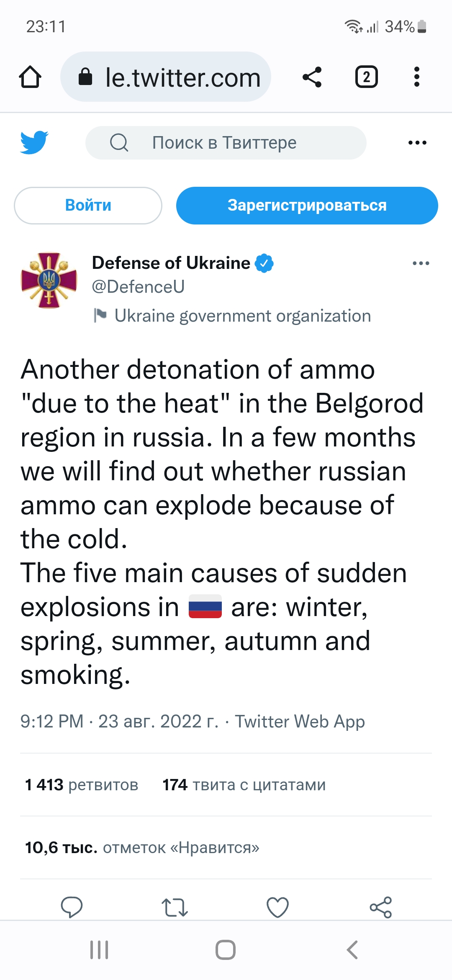View the 1 413 ретвитов list

[x=82, y=784]
